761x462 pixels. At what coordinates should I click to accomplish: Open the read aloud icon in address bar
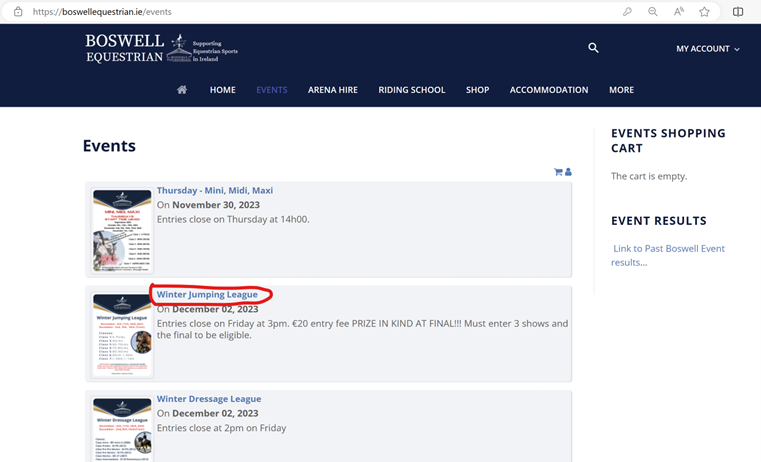point(678,12)
